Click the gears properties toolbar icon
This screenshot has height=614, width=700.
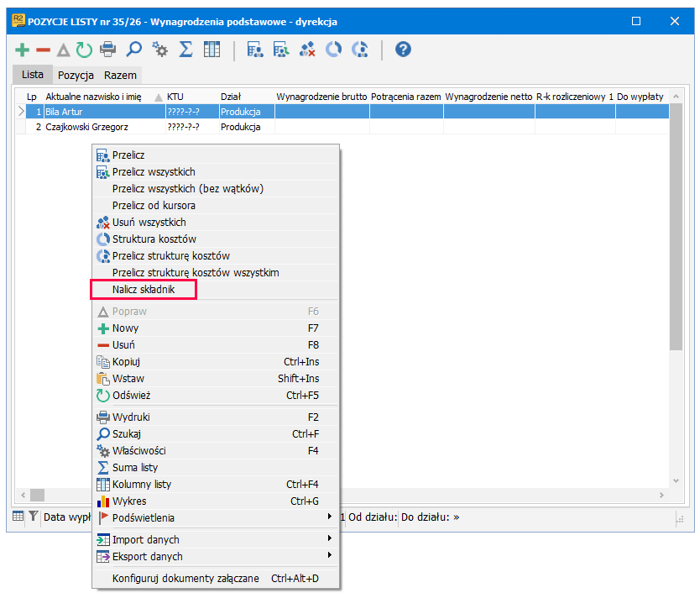tap(159, 50)
